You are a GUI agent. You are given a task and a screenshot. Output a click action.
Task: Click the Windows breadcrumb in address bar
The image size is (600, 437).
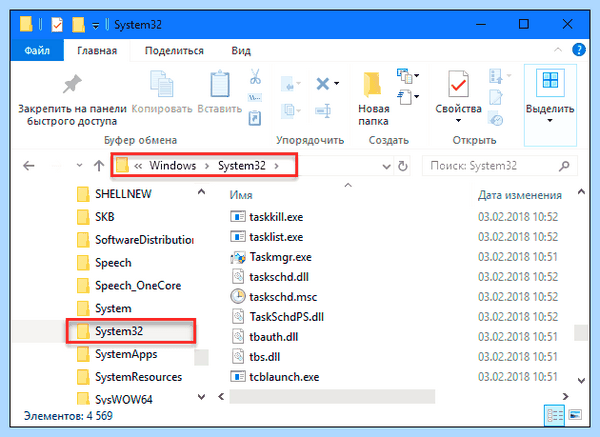click(173, 166)
